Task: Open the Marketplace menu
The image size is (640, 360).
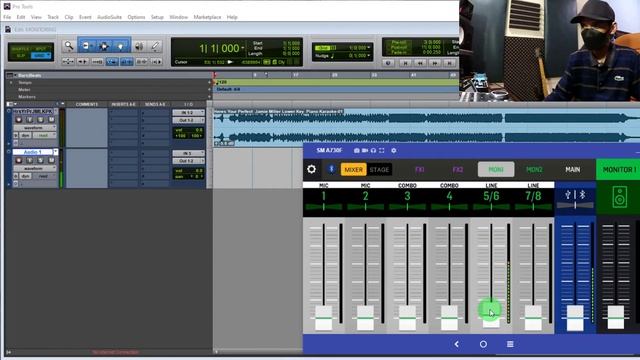Action: pyautogui.click(x=207, y=17)
